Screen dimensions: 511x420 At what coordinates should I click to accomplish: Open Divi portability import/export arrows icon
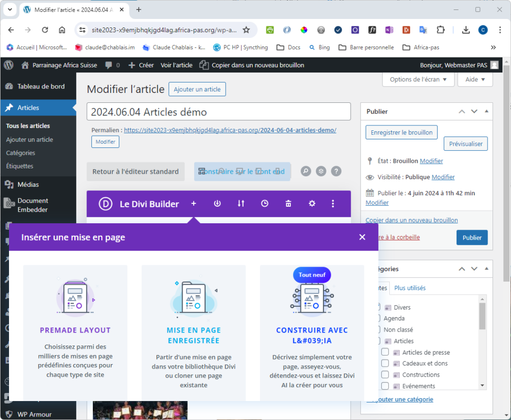click(x=241, y=203)
